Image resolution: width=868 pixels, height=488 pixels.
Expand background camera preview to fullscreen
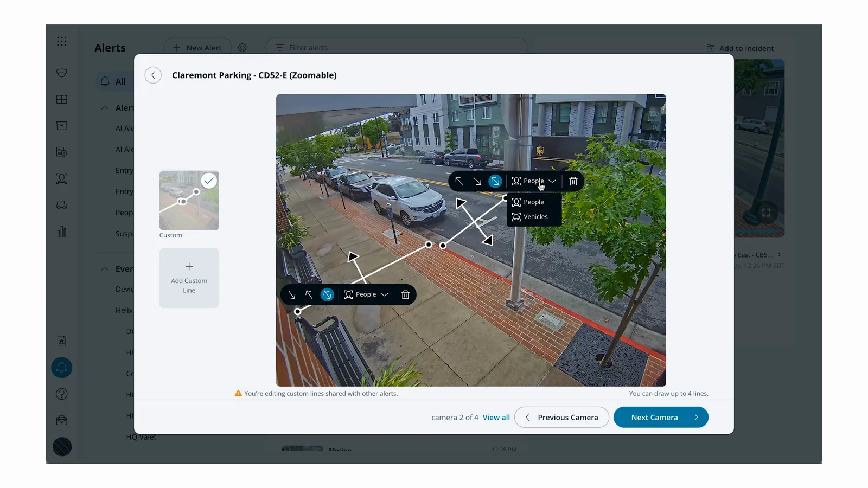pos(767,213)
